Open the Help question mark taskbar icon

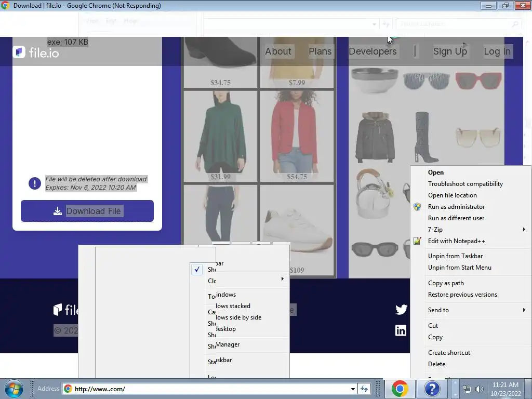(x=432, y=389)
